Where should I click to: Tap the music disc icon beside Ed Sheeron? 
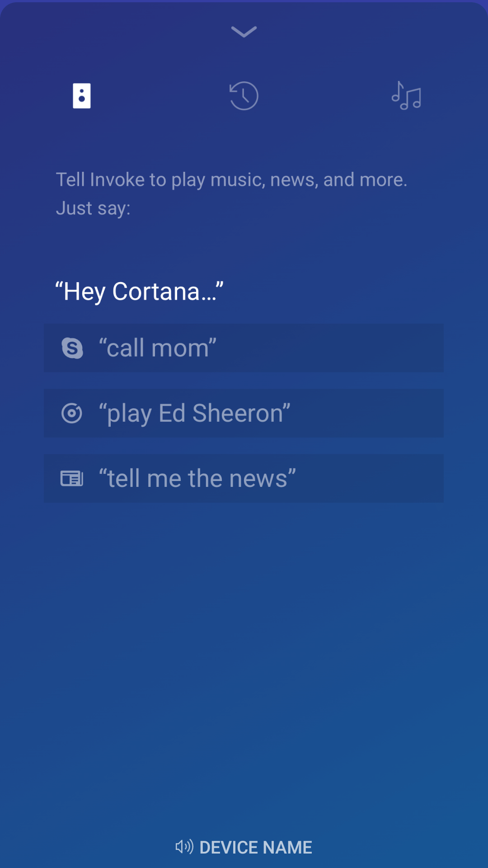pyautogui.click(x=72, y=413)
